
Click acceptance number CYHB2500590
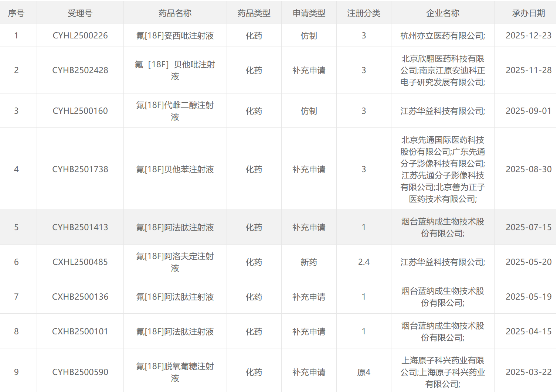80,372
